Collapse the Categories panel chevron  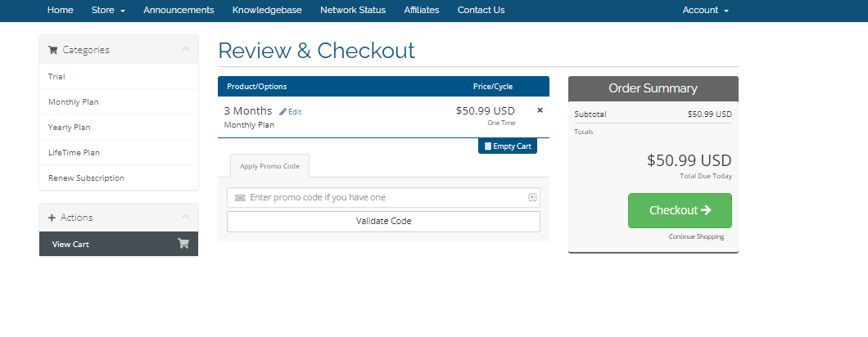[x=185, y=49]
